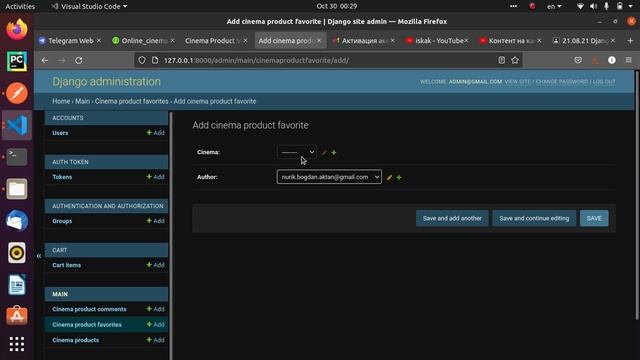Go back to previous page in Firefox

point(44,60)
